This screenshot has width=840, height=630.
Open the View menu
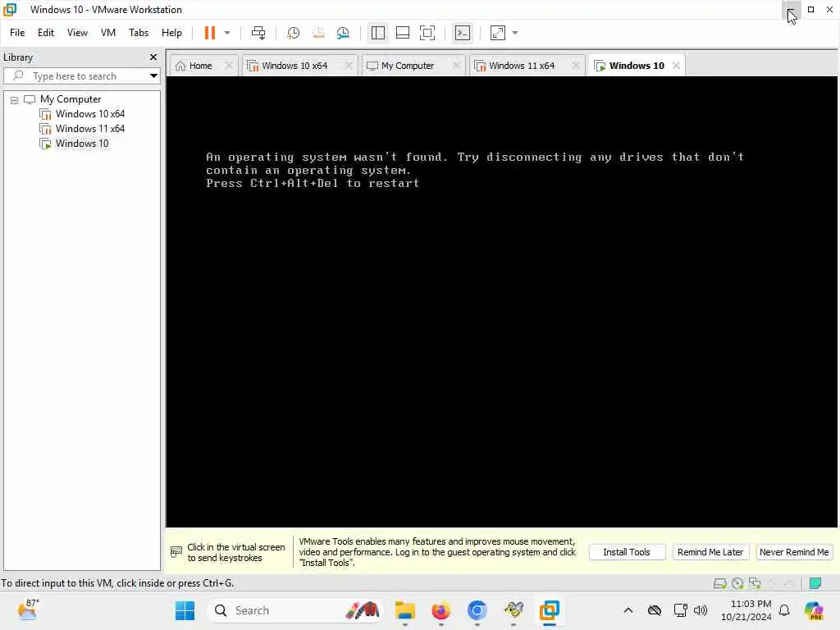[x=77, y=33]
